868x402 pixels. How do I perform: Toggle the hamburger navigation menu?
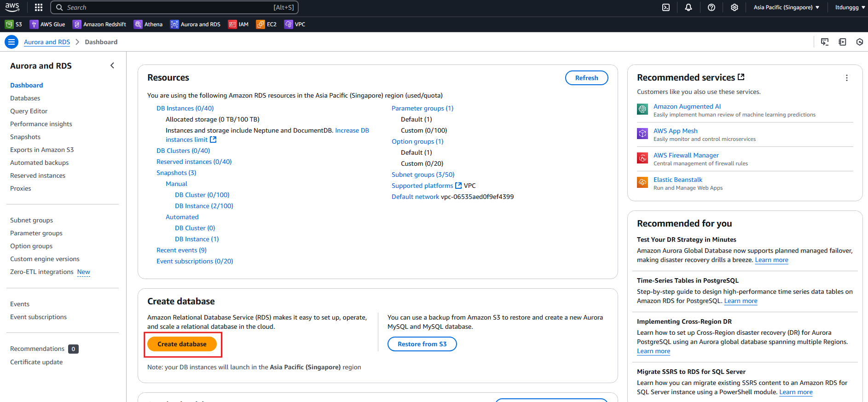12,42
